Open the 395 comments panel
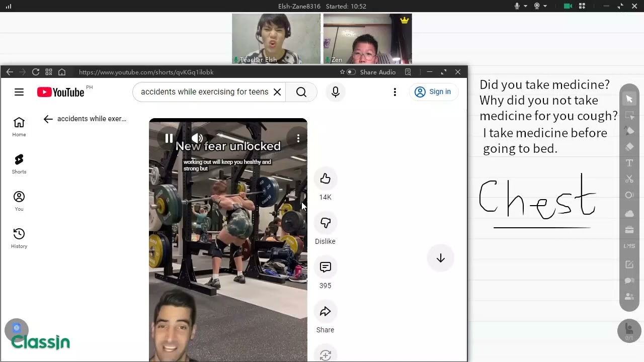 326,267
